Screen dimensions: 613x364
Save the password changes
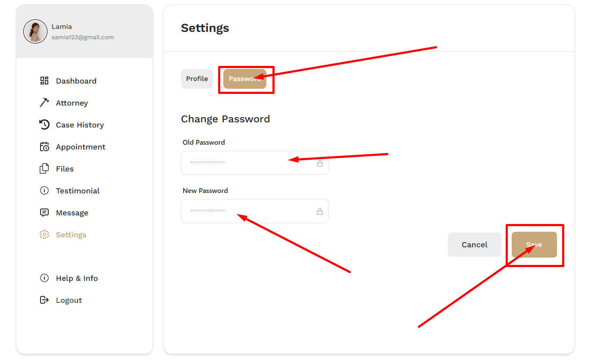(x=534, y=245)
